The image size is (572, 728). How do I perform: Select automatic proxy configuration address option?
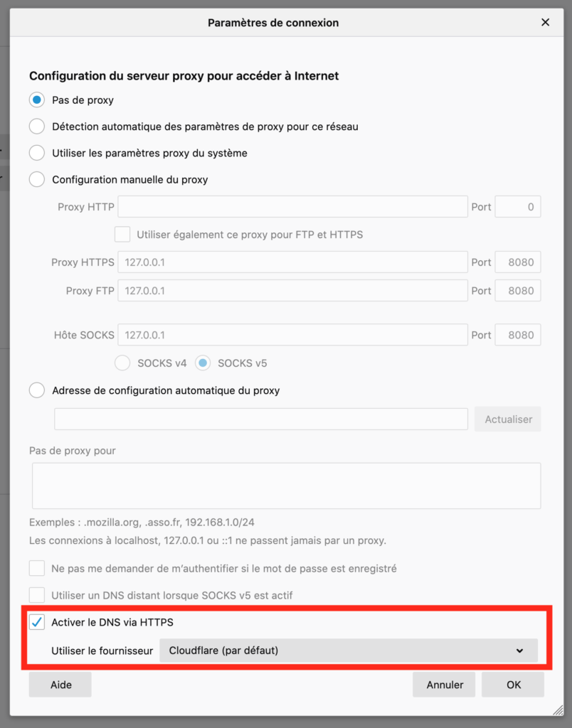point(37,390)
